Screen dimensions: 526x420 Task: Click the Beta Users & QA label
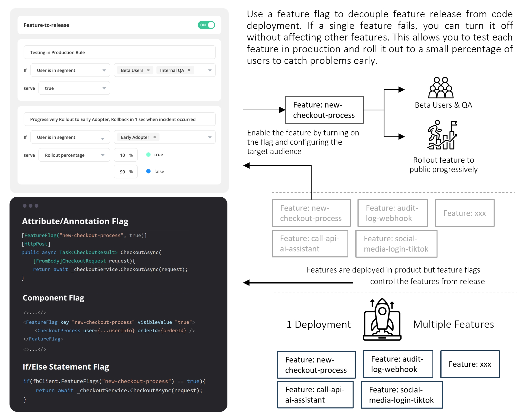coord(443,105)
